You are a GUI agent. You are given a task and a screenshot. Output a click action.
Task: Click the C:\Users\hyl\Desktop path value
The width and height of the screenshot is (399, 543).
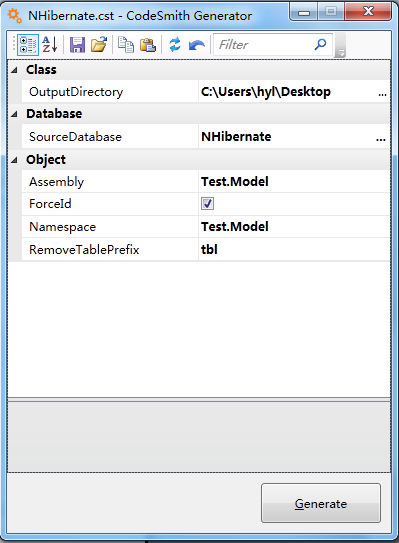pos(266,92)
